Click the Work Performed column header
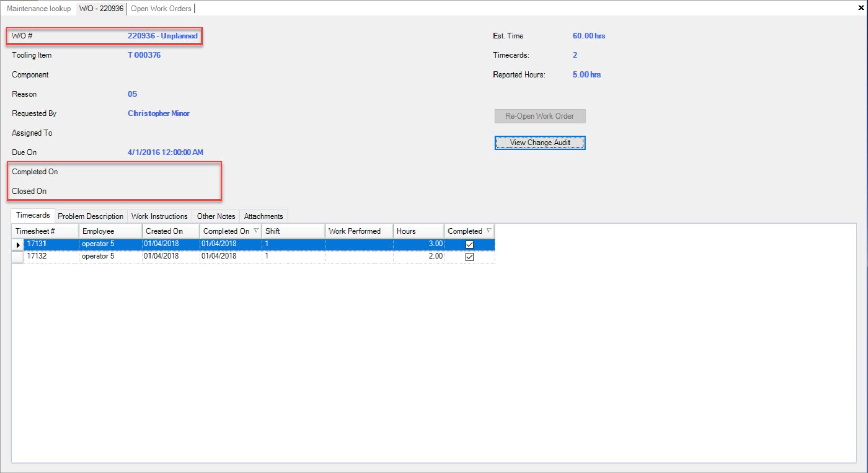Image resolution: width=868 pixels, height=473 pixels. point(359,231)
